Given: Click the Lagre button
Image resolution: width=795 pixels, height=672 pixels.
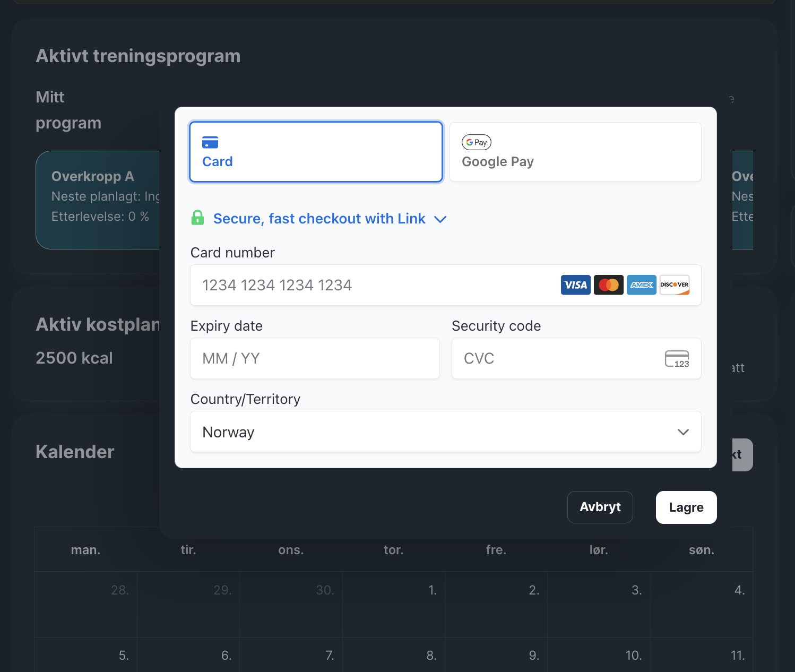Looking at the screenshot, I should [x=686, y=507].
